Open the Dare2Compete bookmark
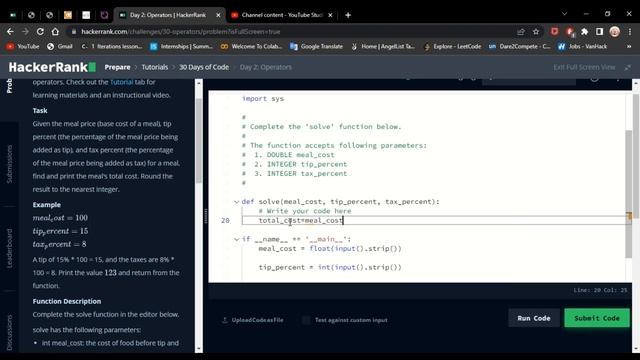 click(x=519, y=47)
